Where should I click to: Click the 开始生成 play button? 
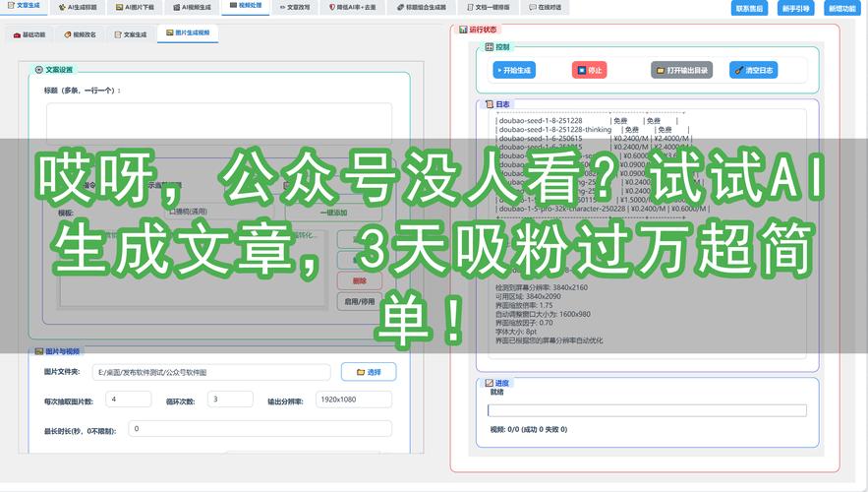coord(513,70)
